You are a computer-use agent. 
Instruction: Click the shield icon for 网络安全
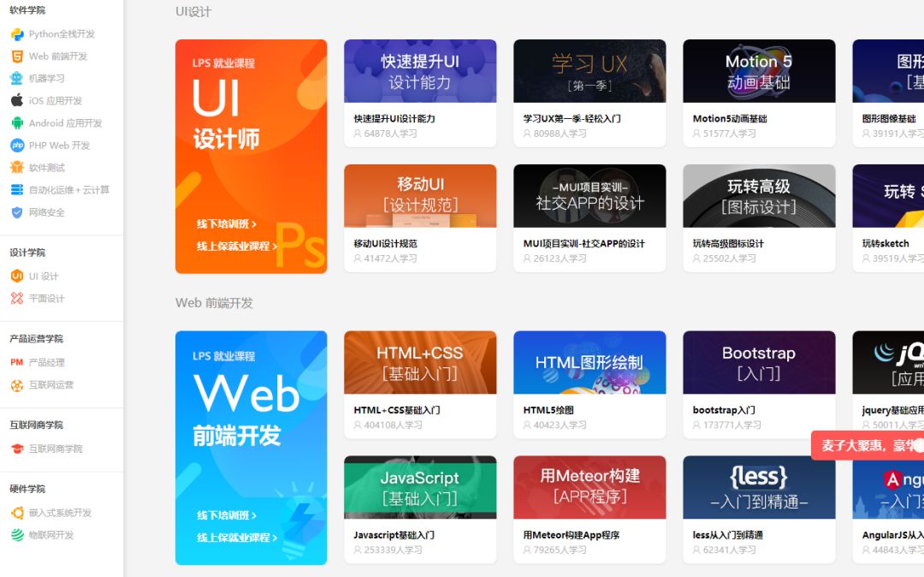pos(15,211)
